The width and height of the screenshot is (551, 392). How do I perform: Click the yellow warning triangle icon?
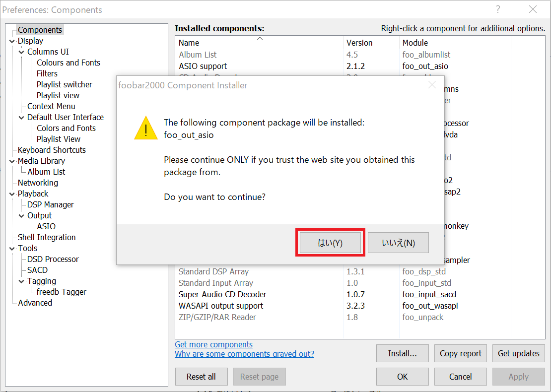tap(146, 129)
